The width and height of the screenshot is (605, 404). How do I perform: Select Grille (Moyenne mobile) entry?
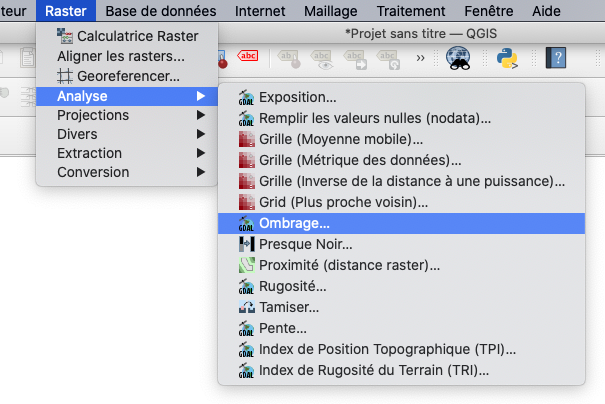click(340, 139)
